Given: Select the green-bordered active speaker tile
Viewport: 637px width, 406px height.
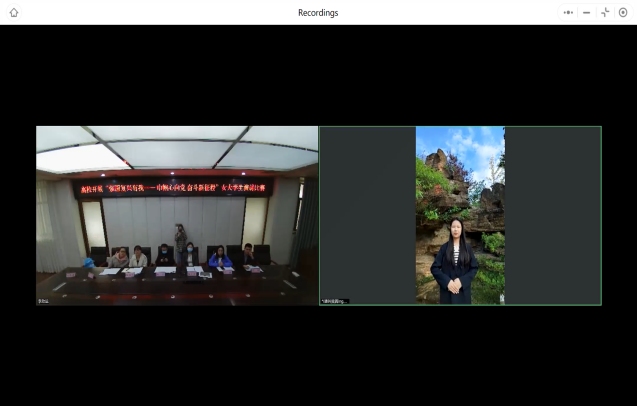Looking at the screenshot, I should (460, 215).
